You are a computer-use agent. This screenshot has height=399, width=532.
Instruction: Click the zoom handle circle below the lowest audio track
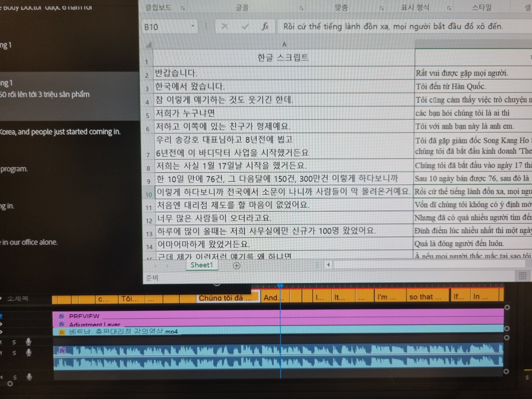point(10,384)
